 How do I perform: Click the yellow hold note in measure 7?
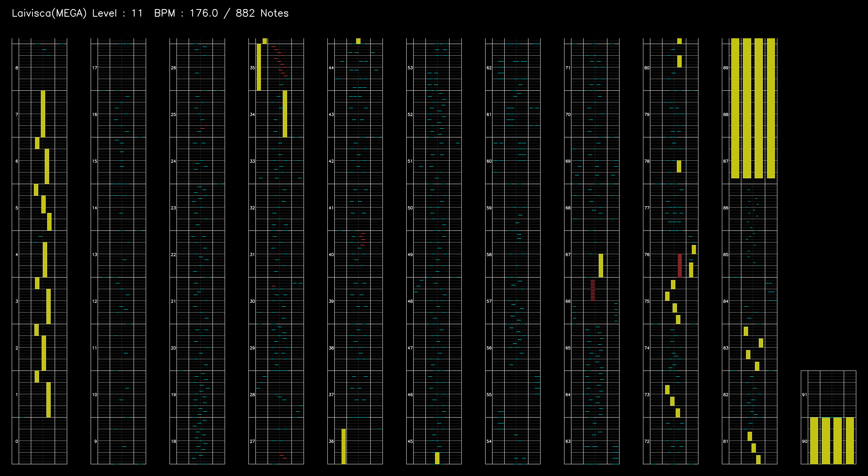pos(43,114)
